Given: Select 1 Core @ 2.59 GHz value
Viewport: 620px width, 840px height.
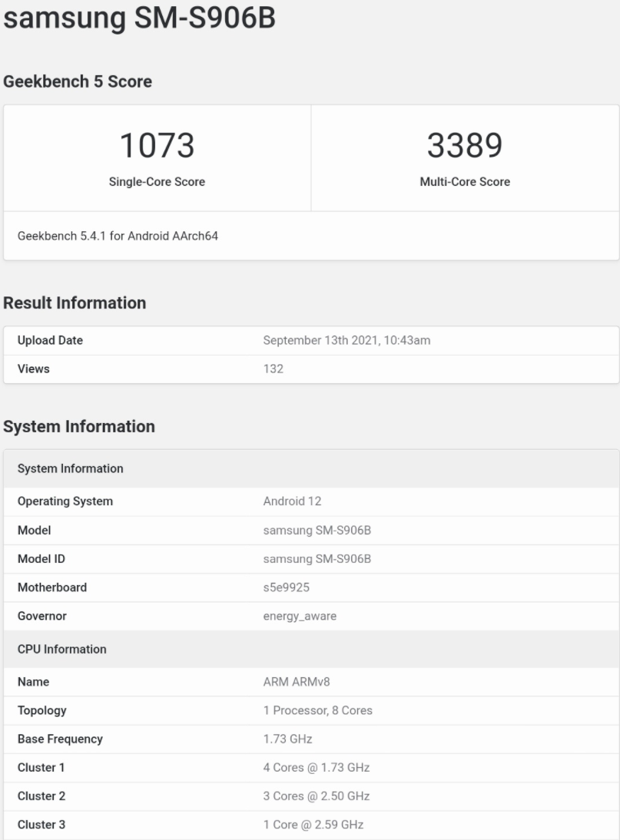Looking at the screenshot, I should (x=313, y=825).
